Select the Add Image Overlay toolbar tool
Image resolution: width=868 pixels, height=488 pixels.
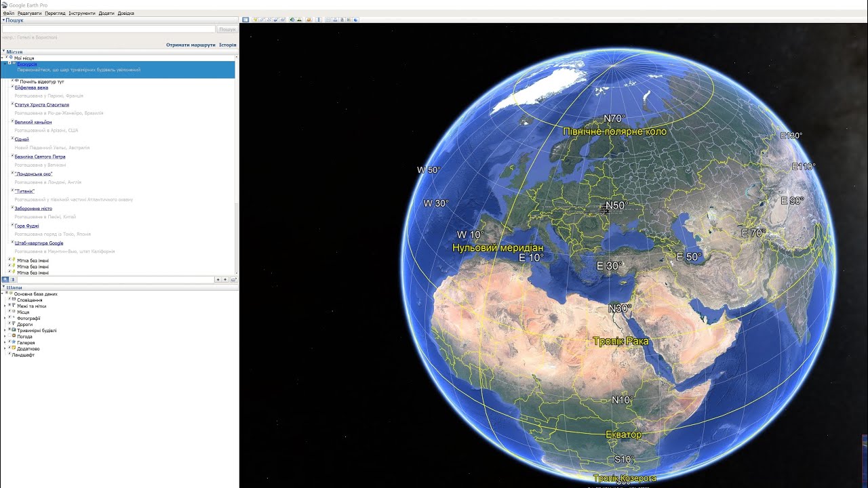pos(276,20)
